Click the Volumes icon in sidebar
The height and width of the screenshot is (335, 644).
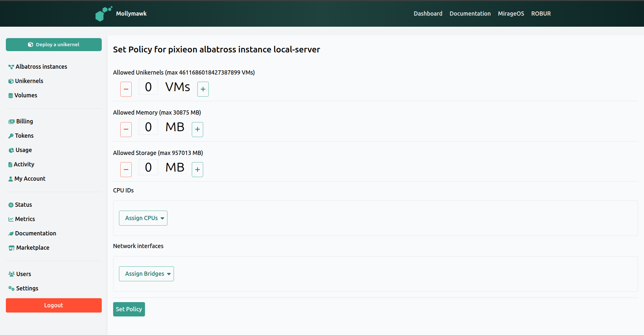point(11,95)
